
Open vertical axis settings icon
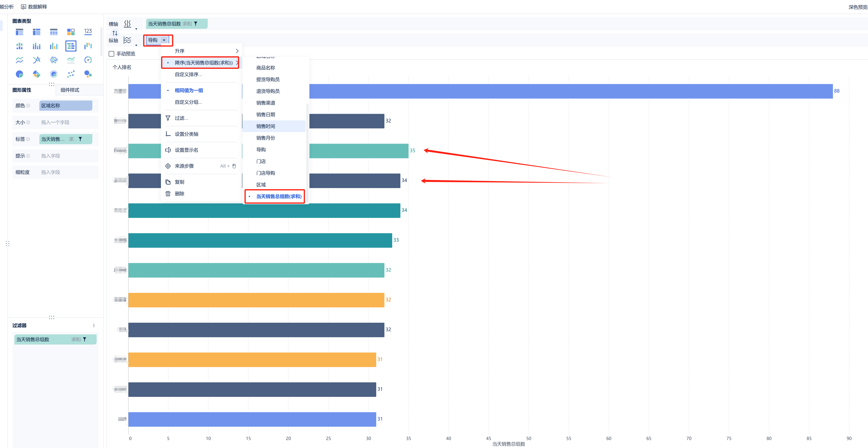(x=127, y=41)
